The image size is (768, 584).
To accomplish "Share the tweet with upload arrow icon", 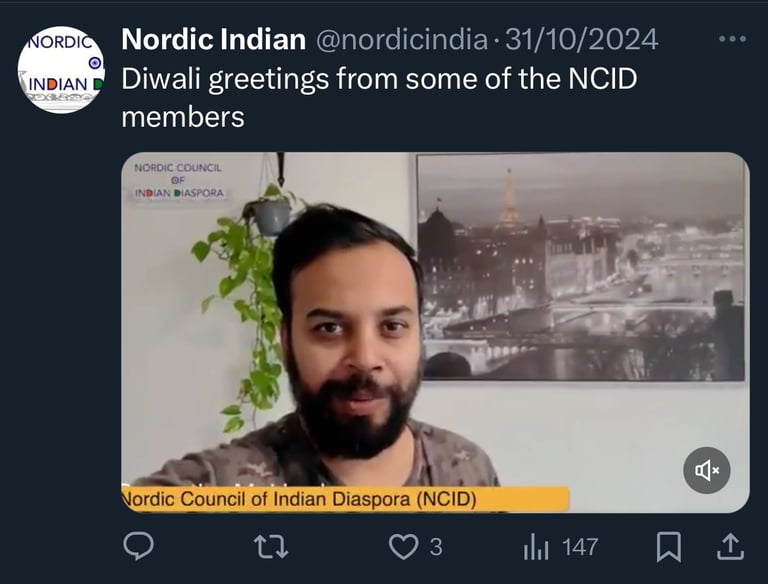I will [730, 546].
